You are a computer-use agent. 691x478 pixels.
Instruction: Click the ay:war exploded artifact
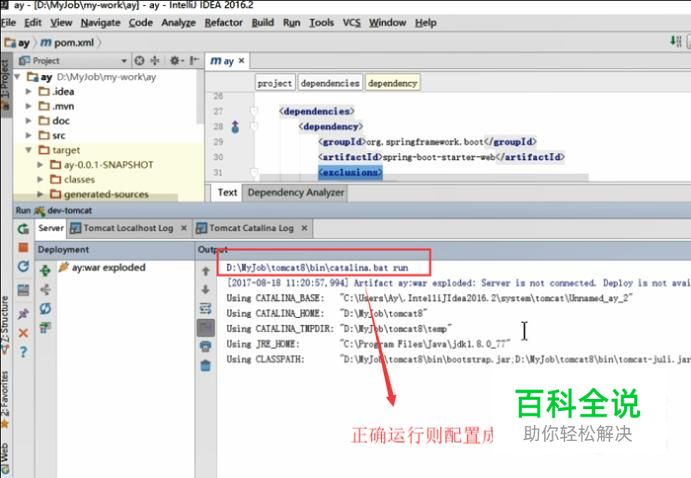click(x=108, y=267)
